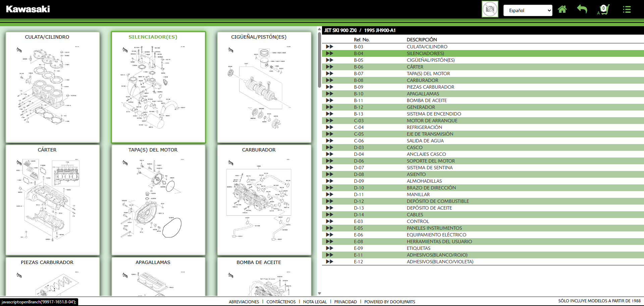Go to the home page icon

[x=562, y=9]
